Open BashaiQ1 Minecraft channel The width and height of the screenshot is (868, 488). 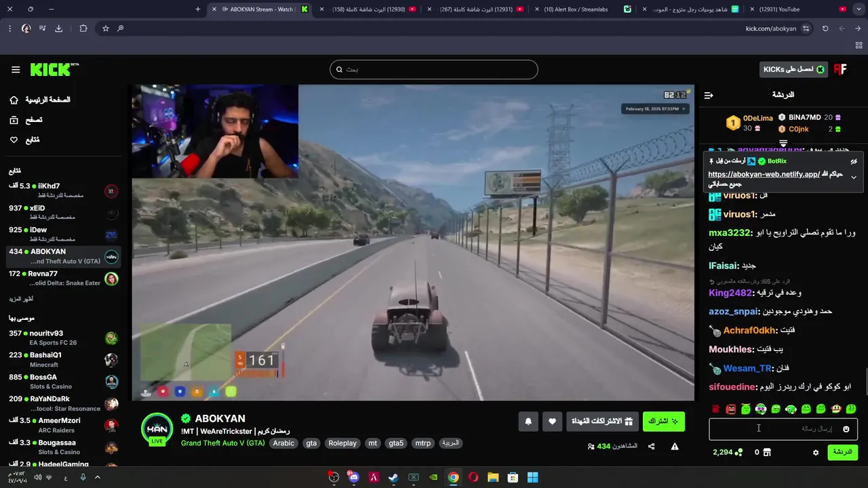click(x=64, y=359)
